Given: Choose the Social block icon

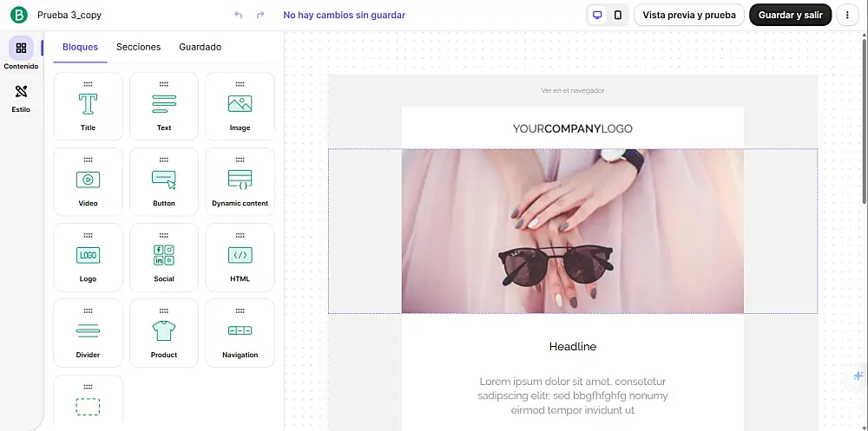Looking at the screenshot, I should (164, 254).
